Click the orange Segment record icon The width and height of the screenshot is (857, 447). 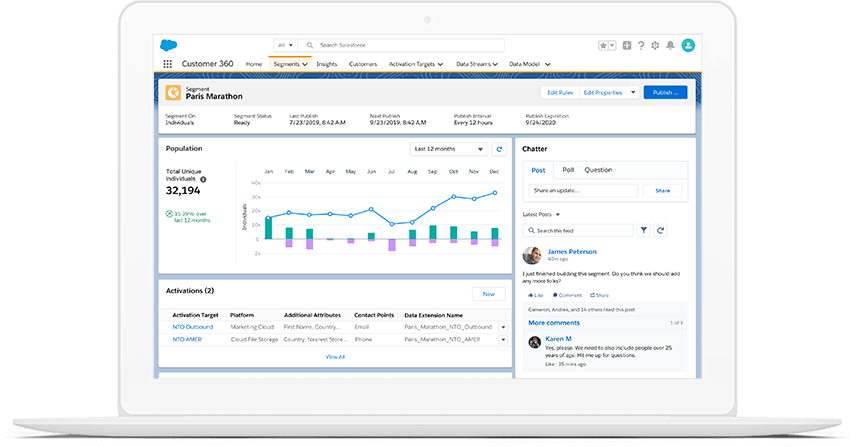click(173, 92)
